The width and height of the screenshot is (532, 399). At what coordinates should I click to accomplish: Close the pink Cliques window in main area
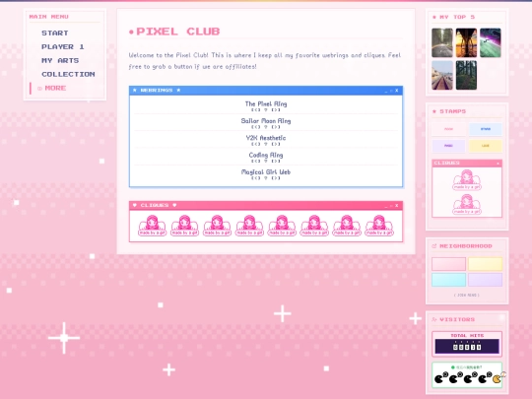coord(397,206)
